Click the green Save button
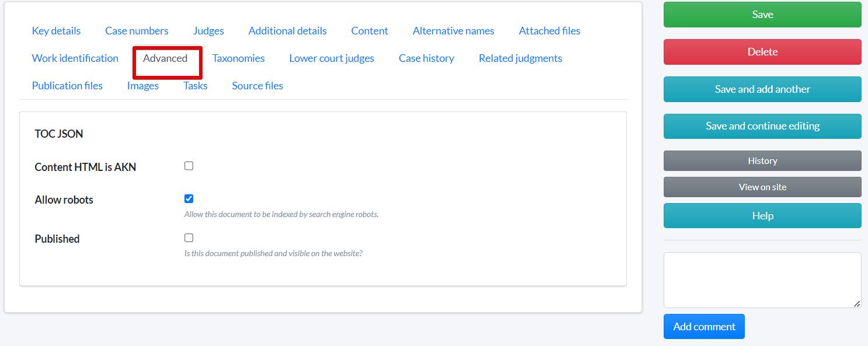 click(762, 15)
